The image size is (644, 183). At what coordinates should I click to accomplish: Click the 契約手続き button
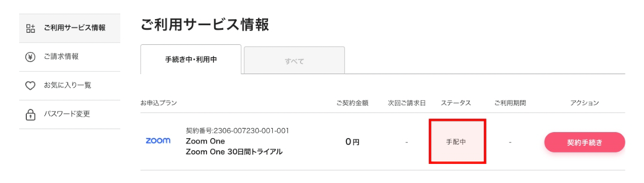point(584,142)
